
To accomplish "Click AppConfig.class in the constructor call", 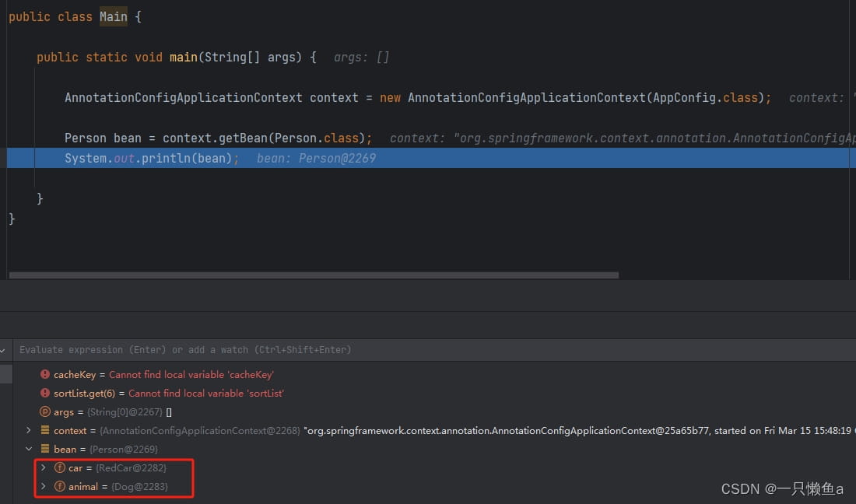I will [705, 98].
